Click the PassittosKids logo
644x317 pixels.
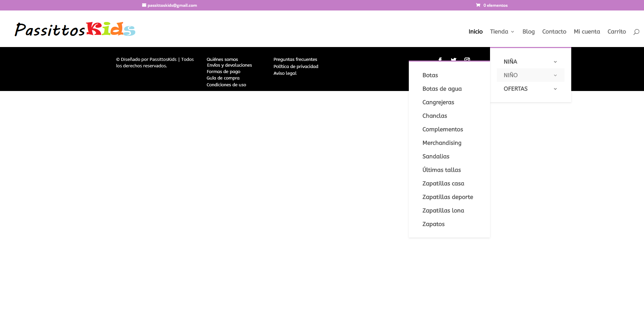click(75, 29)
